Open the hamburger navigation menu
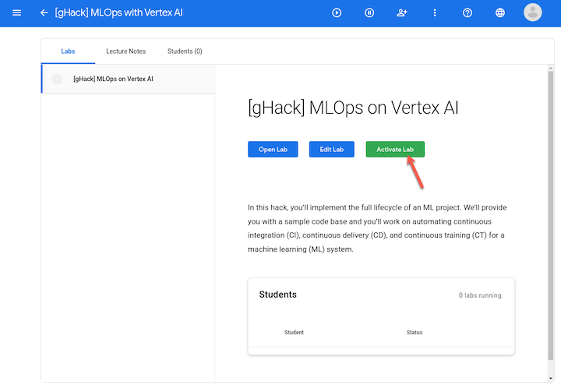 (x=17, y=13)
